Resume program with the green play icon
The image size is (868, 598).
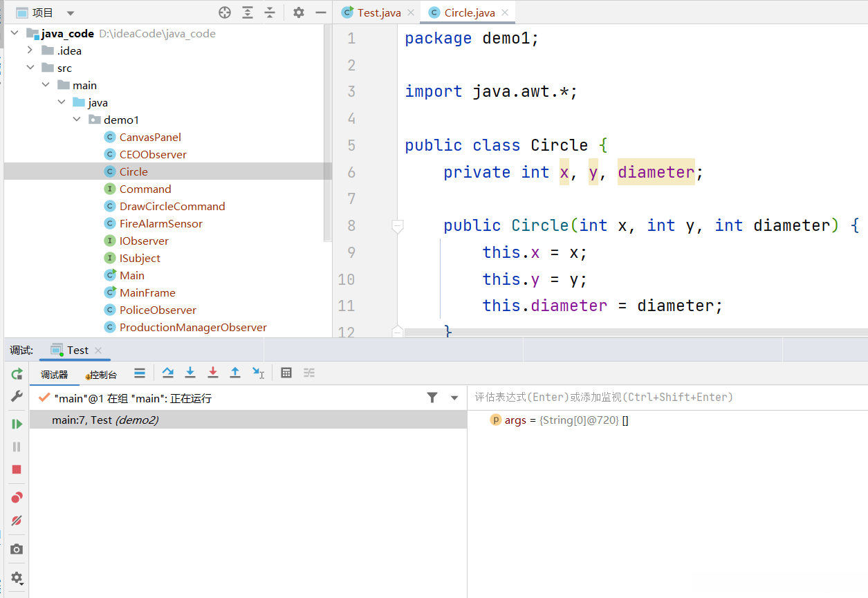tap(17, 424)
